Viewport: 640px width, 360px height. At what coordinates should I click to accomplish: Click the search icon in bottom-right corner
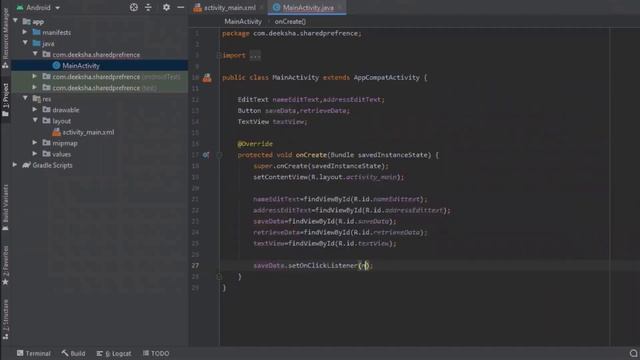633,353
